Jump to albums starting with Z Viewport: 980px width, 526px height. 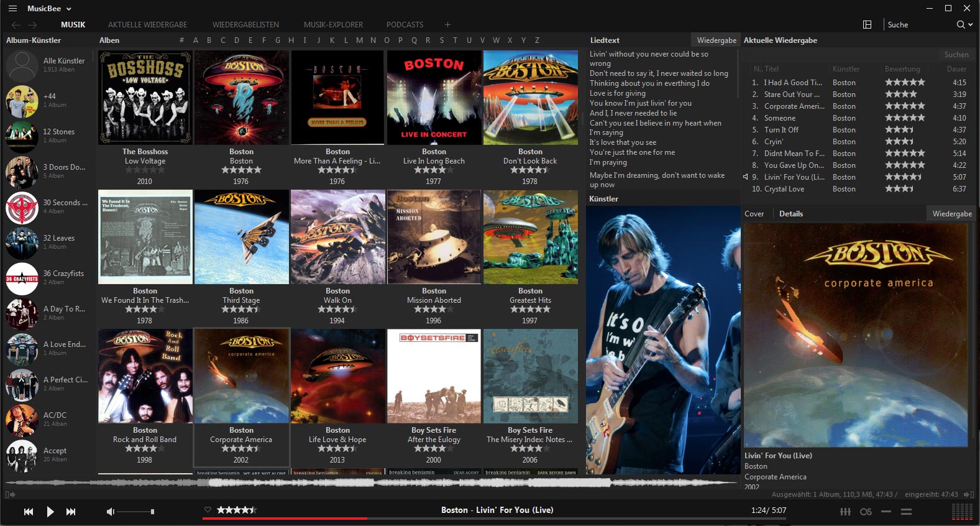tap(537, 40)
